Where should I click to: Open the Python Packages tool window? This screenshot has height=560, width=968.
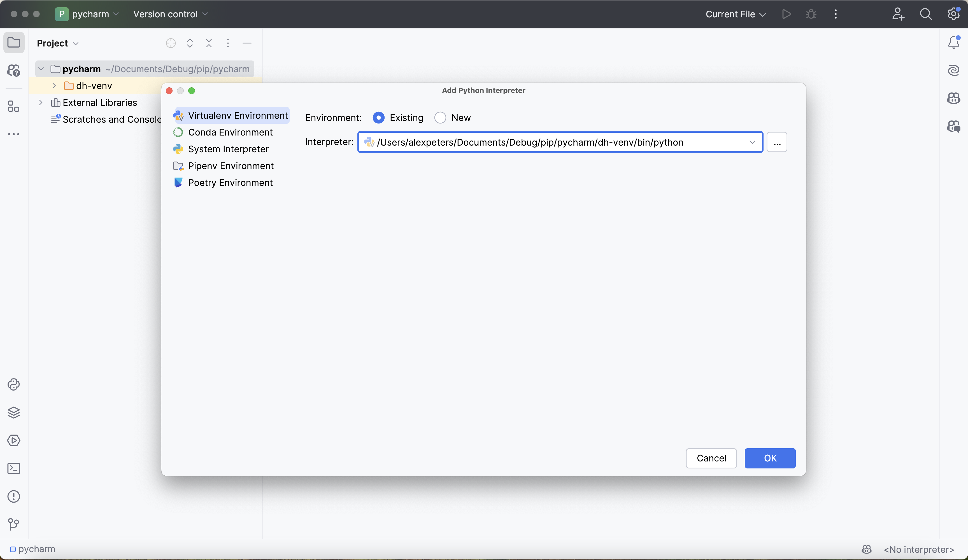pos(13,412)
